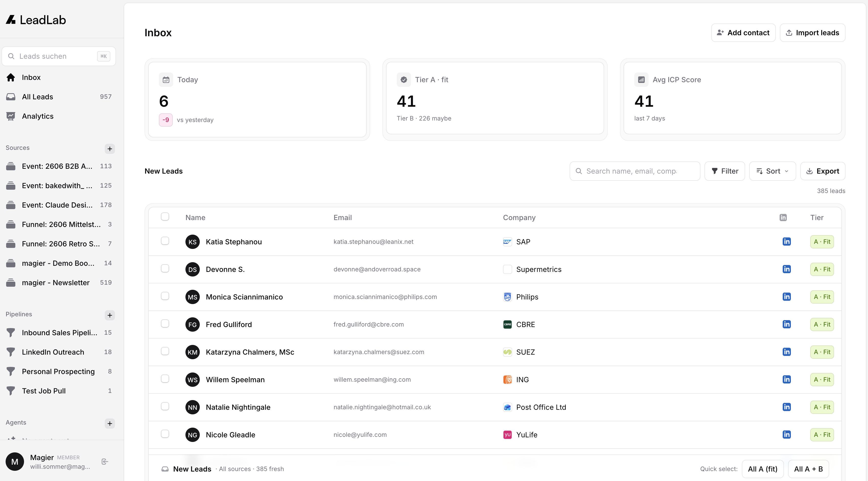
Task: Check the box for Fred Gulliford
Action: pyautogui.click(x=165, y=324)
